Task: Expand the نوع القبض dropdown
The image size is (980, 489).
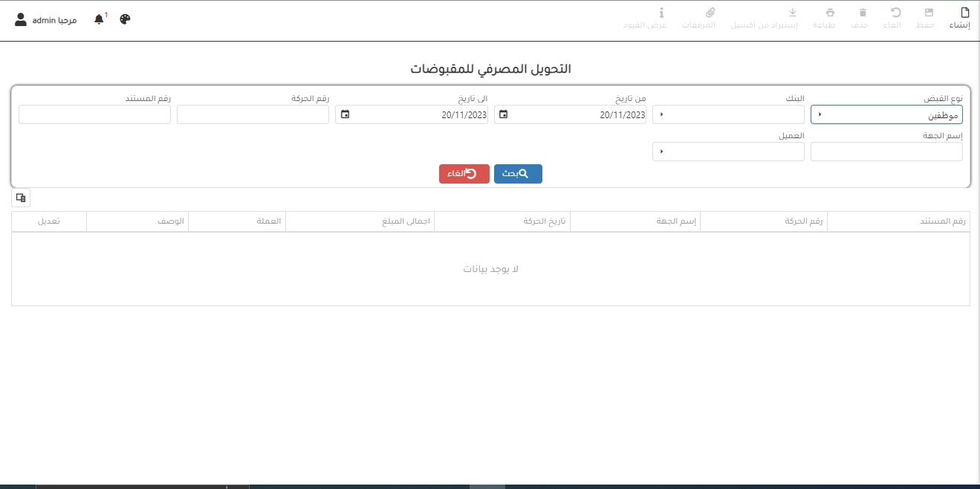Action: point(820,114)
